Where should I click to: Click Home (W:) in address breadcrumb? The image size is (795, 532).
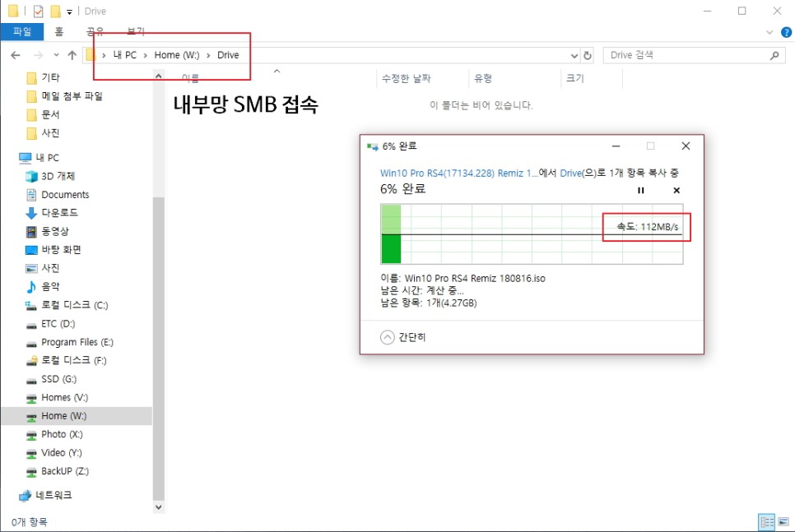click(x=177, y=55)
